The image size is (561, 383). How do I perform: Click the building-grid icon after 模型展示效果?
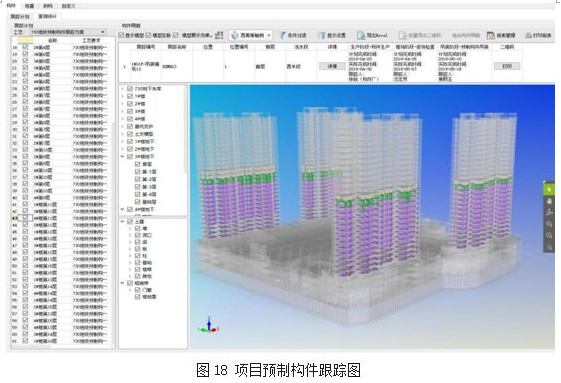pyautogui.click(x=219, y=35)
